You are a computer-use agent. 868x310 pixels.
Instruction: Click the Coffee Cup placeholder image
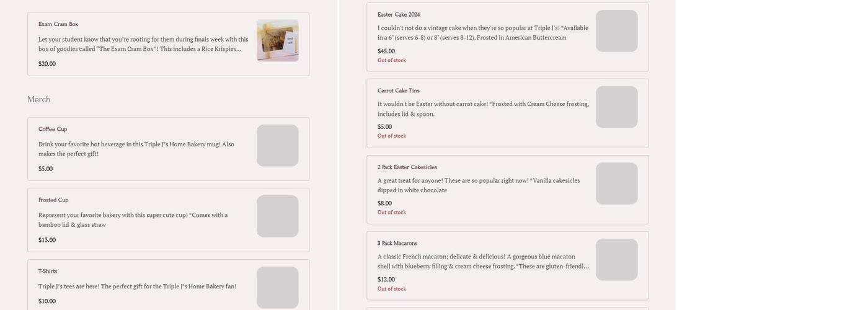[x=277, y=146]
